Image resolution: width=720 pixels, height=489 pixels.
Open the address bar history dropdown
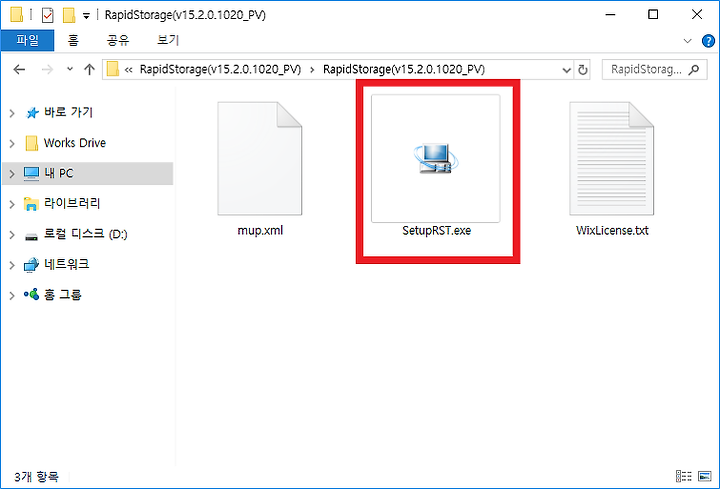tap(567, 70)
